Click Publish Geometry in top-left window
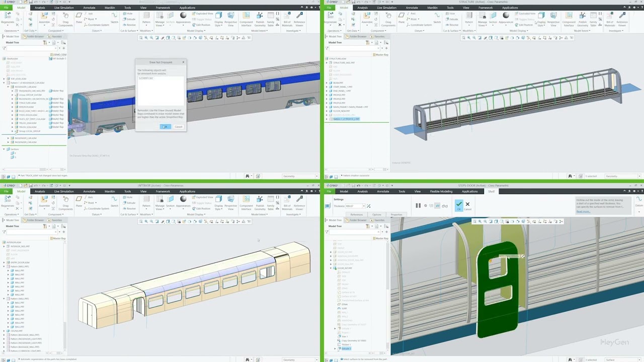This screenshot has height=362, width=644. [x=260, y=19]
